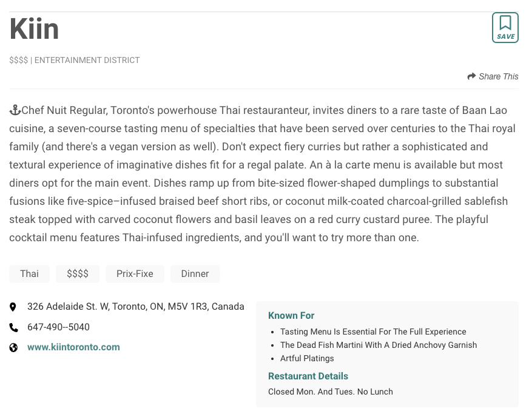Click the Save bookmark icon

click(x=505, y=27)
